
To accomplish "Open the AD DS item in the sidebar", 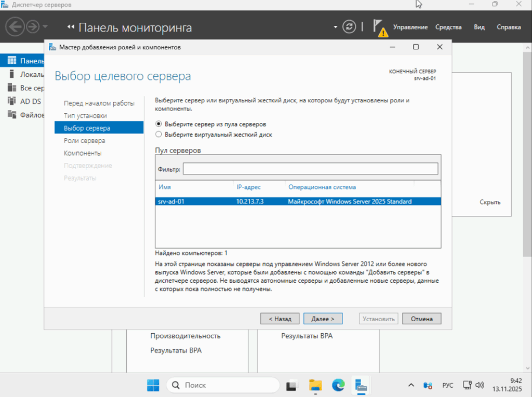I will point(30,101).
